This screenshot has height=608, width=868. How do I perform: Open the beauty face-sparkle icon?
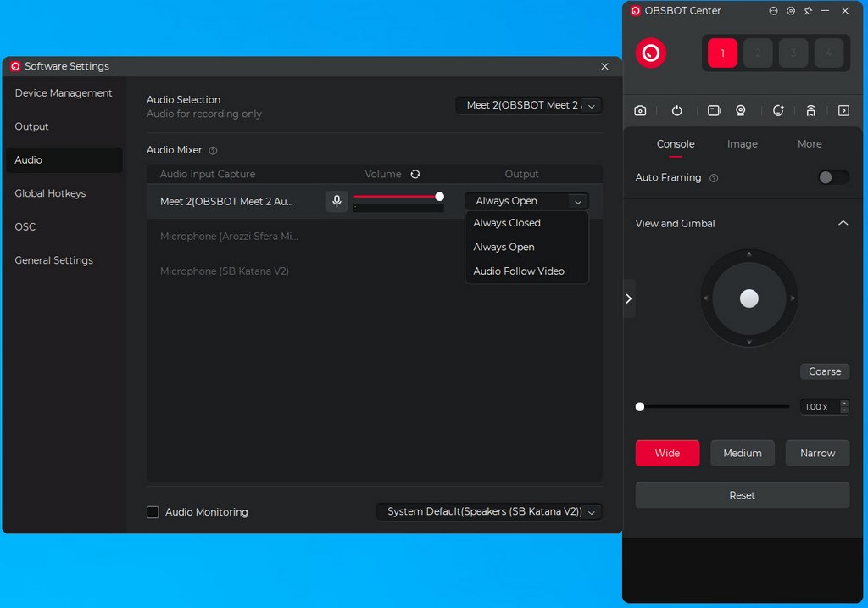pos(778,111)
